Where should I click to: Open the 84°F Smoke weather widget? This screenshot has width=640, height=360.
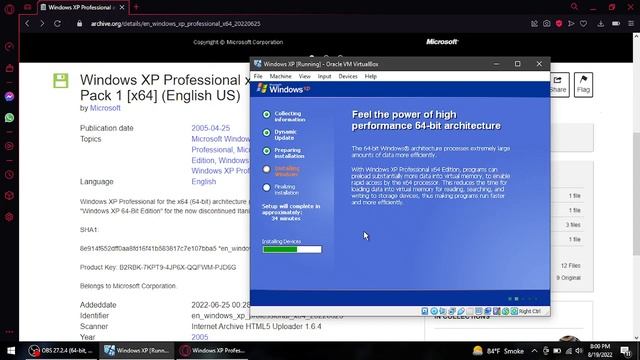click(498, 351)
